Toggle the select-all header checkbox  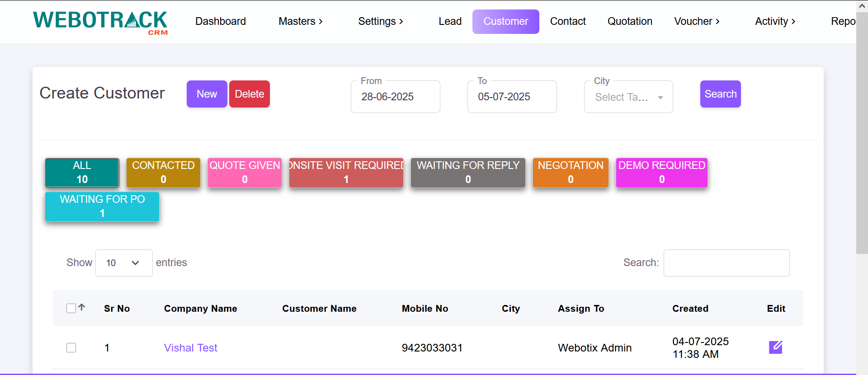tap(71, 308)
